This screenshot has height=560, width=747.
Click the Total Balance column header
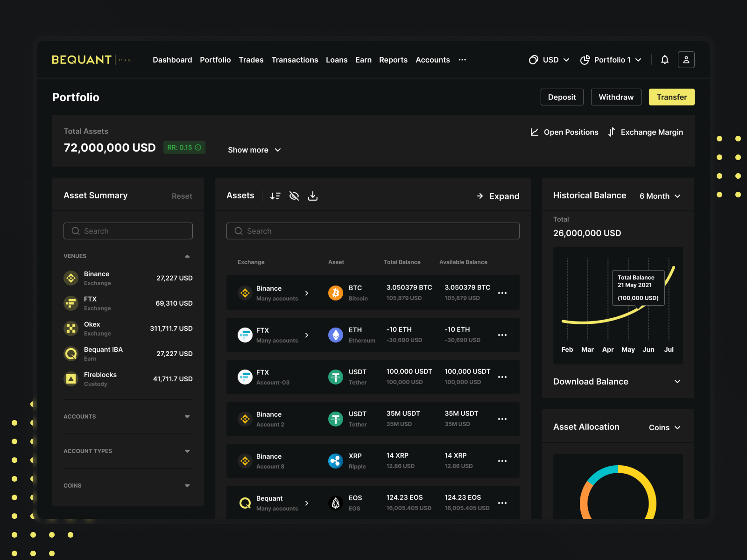coord(402,262)
